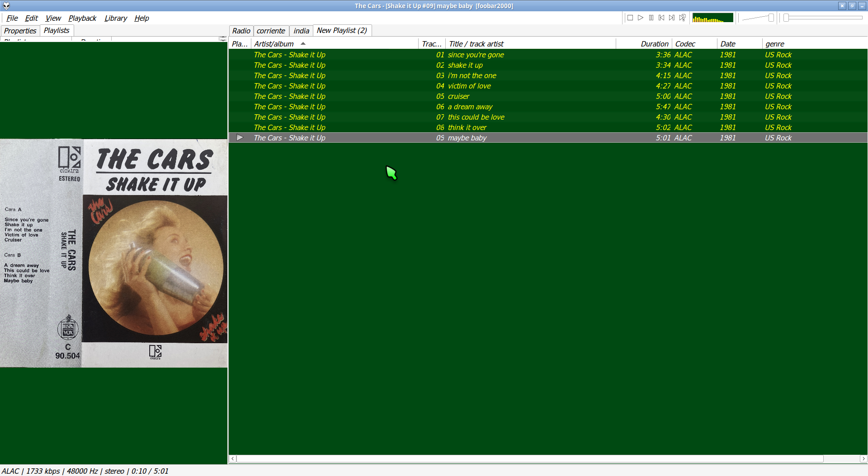Click the spectrum visualizer display
Viewport: 868px width, 476px height.
(713, 18)
